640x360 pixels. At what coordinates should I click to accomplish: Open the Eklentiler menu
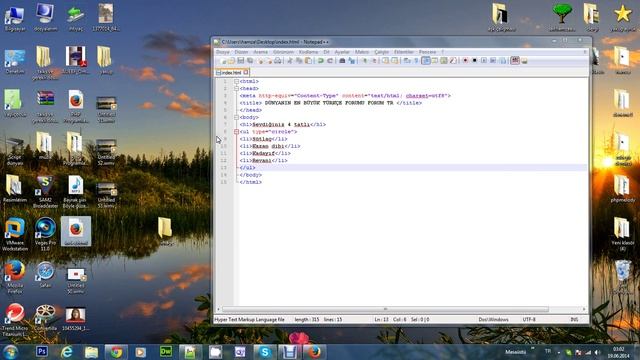pos(404,52)
